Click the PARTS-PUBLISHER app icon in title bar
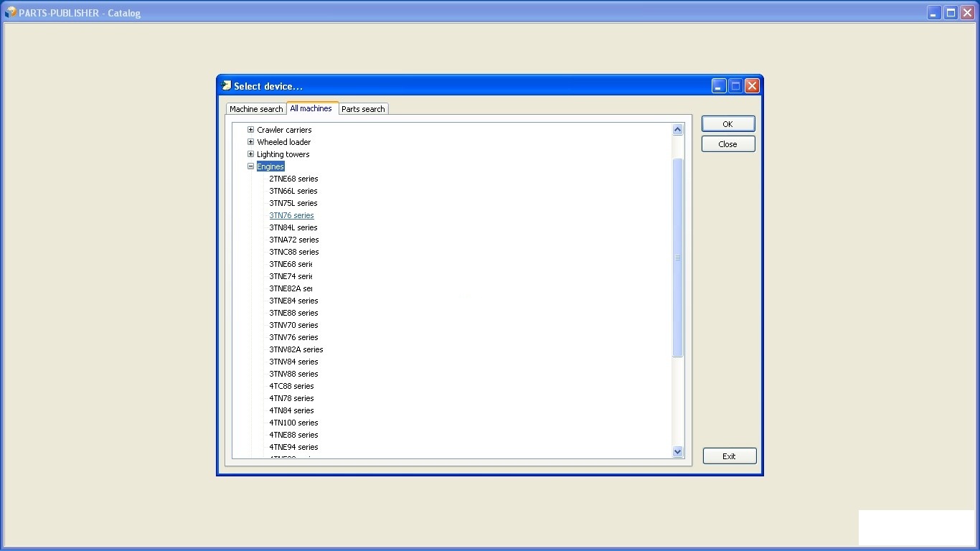Screen dimensions: 980x551 click(11, 12)
